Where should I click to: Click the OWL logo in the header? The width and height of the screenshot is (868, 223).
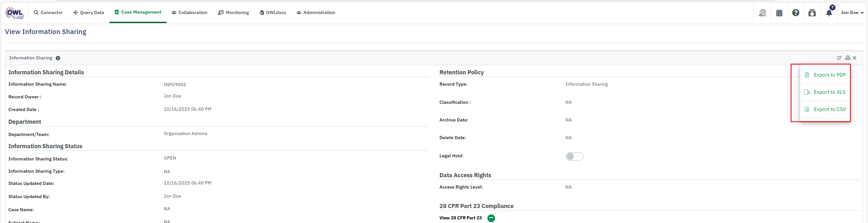coord(14,13)
